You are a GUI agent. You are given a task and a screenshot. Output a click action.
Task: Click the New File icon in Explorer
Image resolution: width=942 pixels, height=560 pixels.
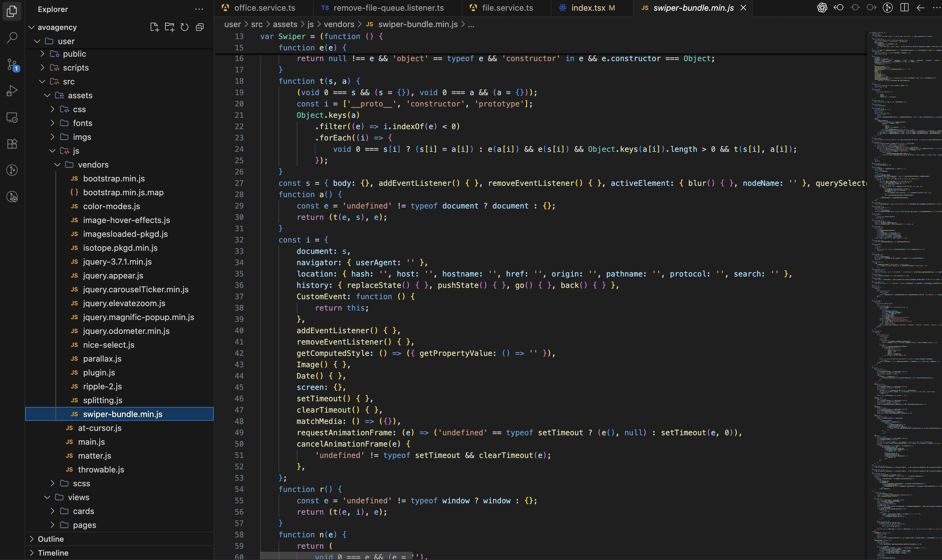pyautogui.click(x=154, y=27)
